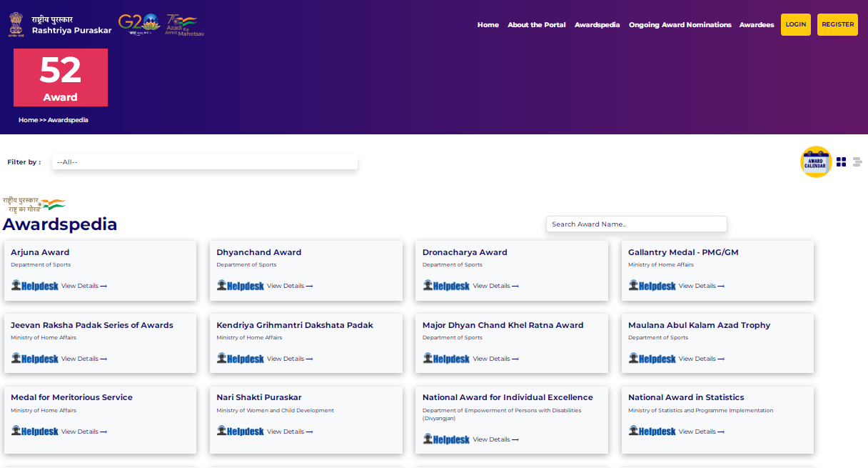Open Ongoing Award Nominations menu item

point(680,25)
